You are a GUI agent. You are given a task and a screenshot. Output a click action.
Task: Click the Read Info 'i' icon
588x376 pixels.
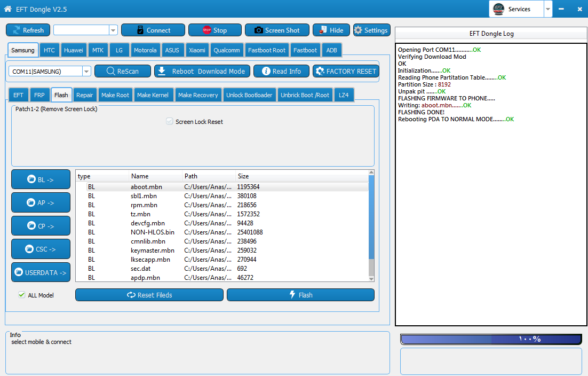[x=266, y=71]
